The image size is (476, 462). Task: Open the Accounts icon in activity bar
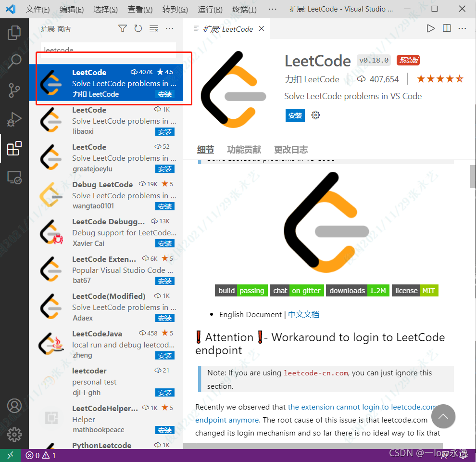(14, 406)
